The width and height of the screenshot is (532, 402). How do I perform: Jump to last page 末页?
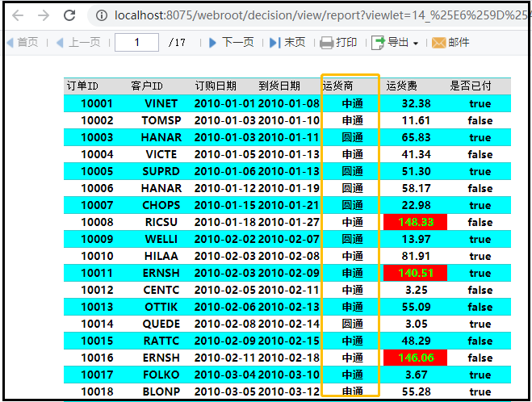(x=287, y=43)
